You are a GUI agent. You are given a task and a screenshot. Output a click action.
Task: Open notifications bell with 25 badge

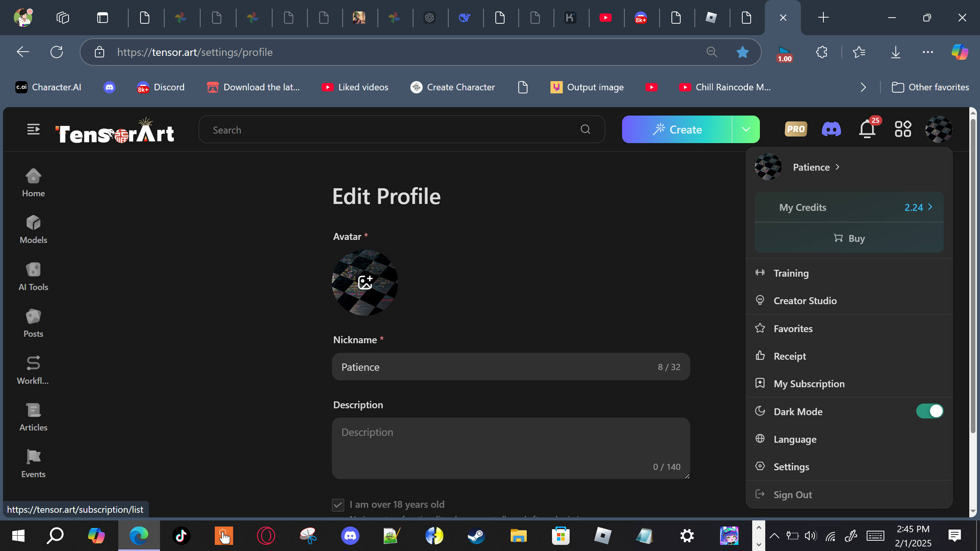point(867,129)
